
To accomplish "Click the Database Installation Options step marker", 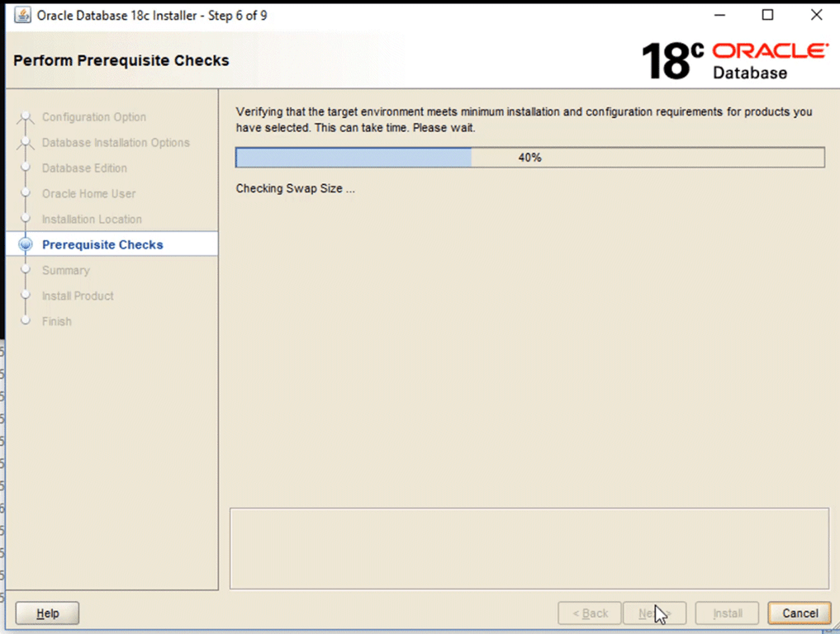I will click(x=25, y=143).
